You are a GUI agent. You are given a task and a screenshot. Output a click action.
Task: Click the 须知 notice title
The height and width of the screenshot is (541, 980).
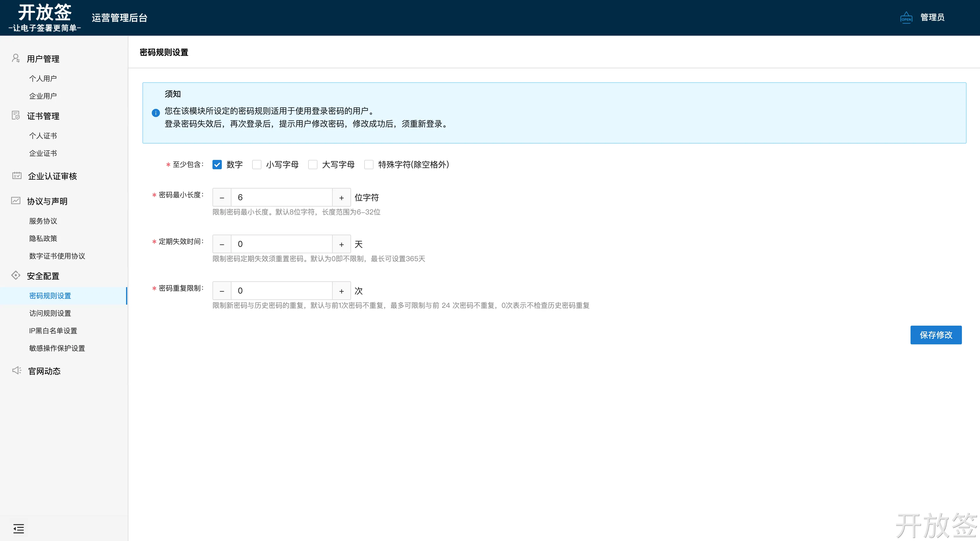click(x=173, y=94)
